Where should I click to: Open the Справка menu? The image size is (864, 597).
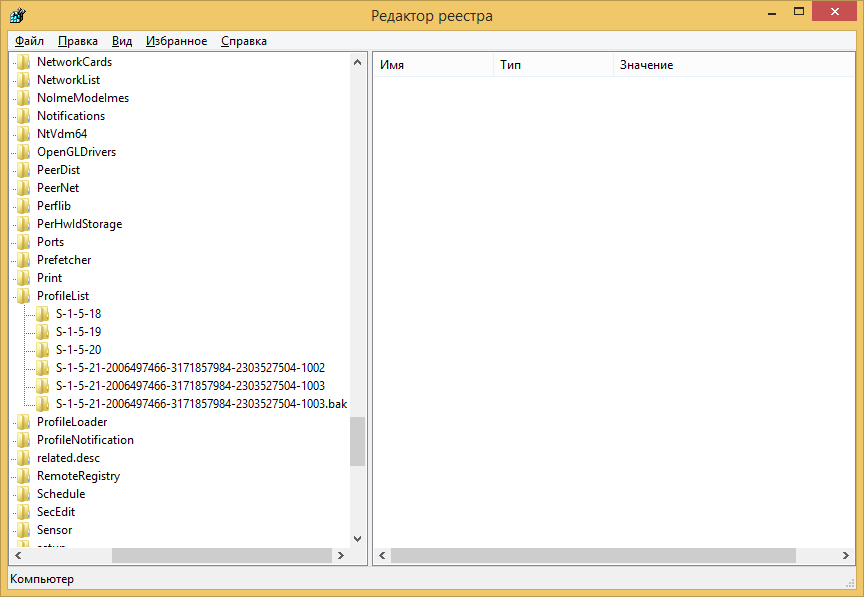click(x=243, y=41)
